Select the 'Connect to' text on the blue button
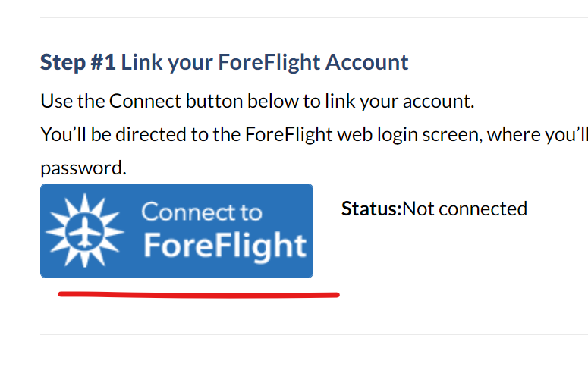 [x=202, y=212]
